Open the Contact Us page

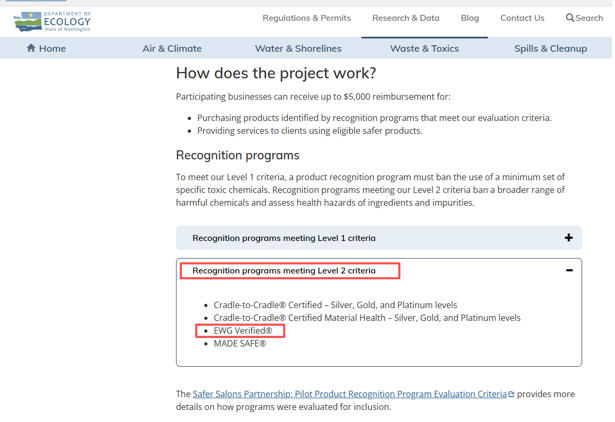coord(522,18)
